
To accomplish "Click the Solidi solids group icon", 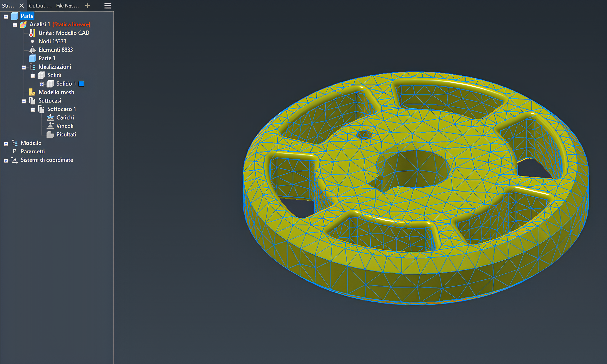I will [x=41, y=75].
